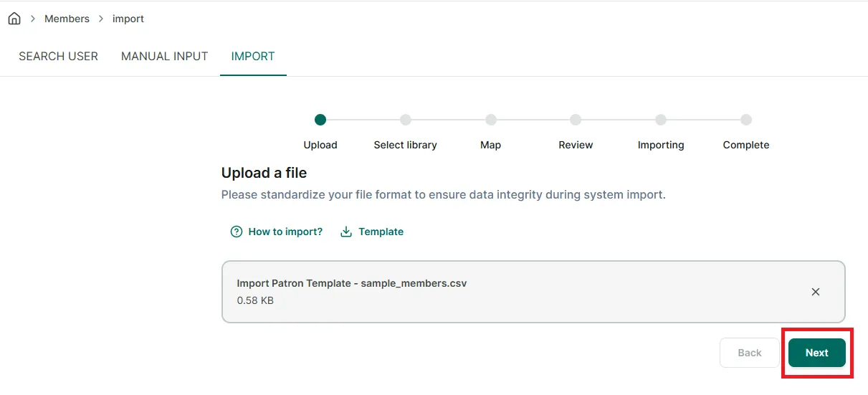Click the Complete step label
Image resolution: width=868 pixels, height=395 pixels.
[x=746, y=145]
